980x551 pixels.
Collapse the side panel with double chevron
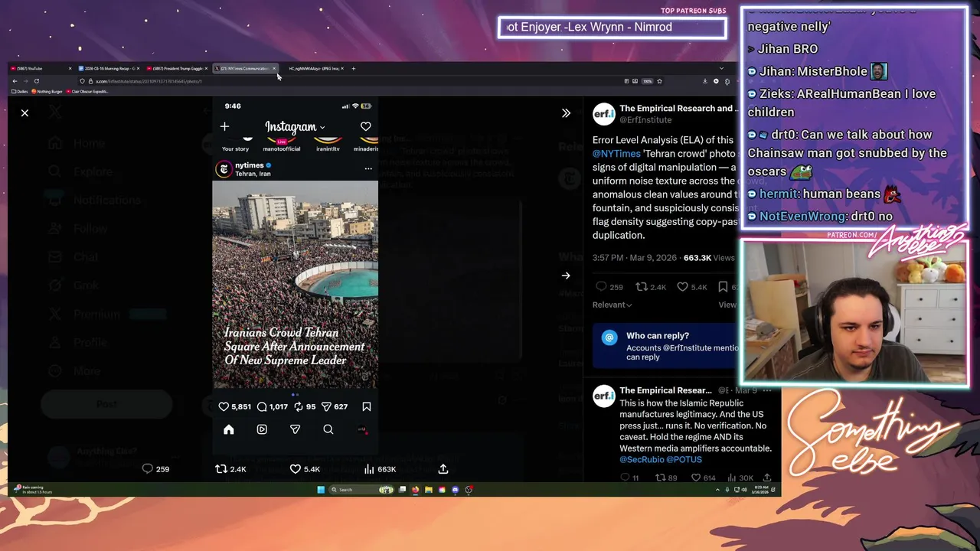pos(566,113)
